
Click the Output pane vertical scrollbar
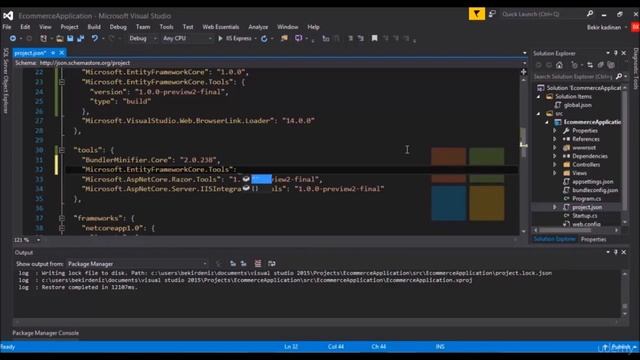(624, 293)
